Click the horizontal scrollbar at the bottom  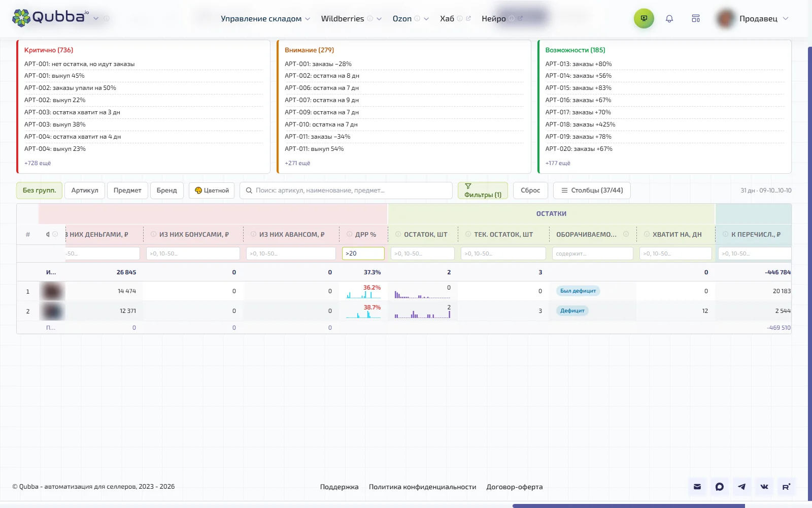[x=628, y=505]
